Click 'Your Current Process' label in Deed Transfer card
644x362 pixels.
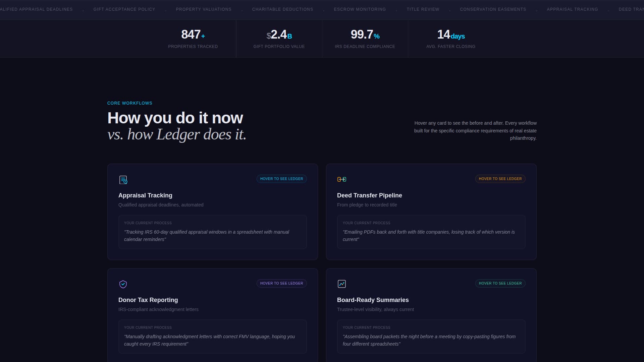pyautogui.click(x=367, y=223)
